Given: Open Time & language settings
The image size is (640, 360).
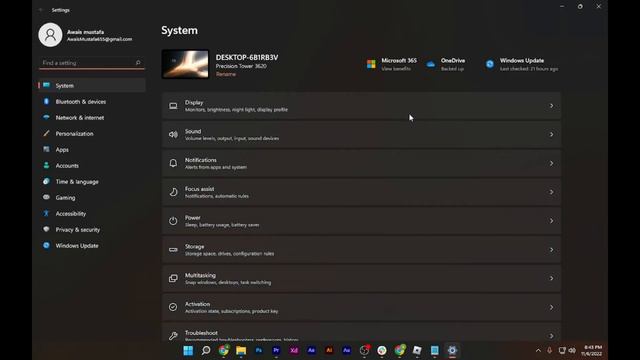Looking at the screenshot, I should click(92, 182).
